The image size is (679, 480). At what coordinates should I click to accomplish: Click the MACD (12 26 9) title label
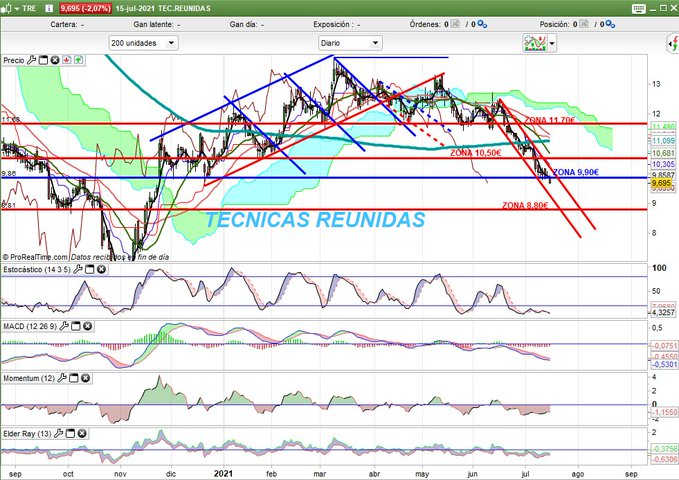pos(30,326)
